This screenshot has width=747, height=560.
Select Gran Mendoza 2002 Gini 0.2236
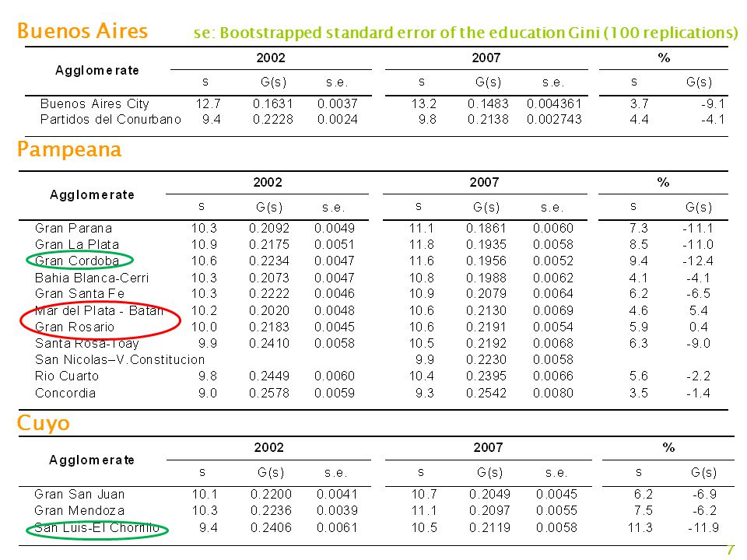coord(271,510)
